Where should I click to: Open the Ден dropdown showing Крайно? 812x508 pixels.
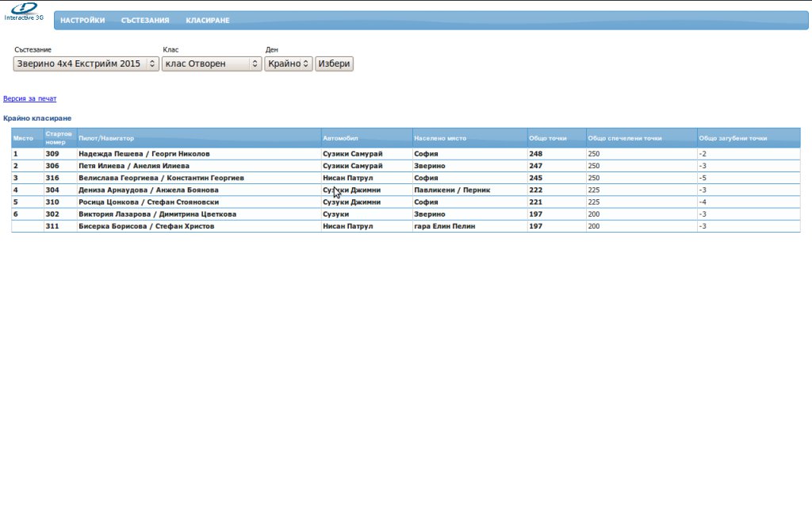288,63
